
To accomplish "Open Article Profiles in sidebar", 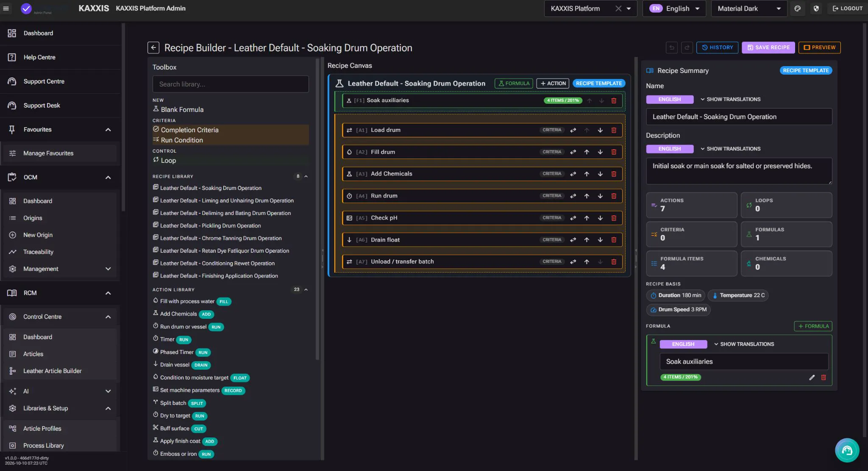I will pos(60,429).
